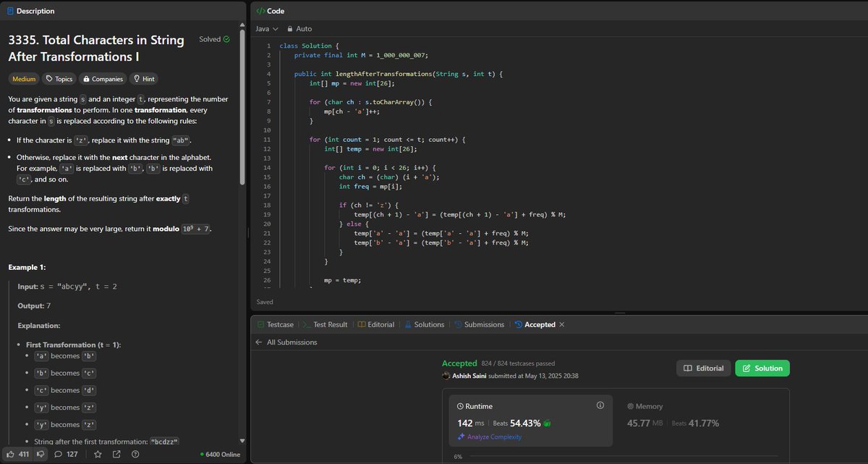
Task: Click the Description panel document icon
Action: [10, 11]
